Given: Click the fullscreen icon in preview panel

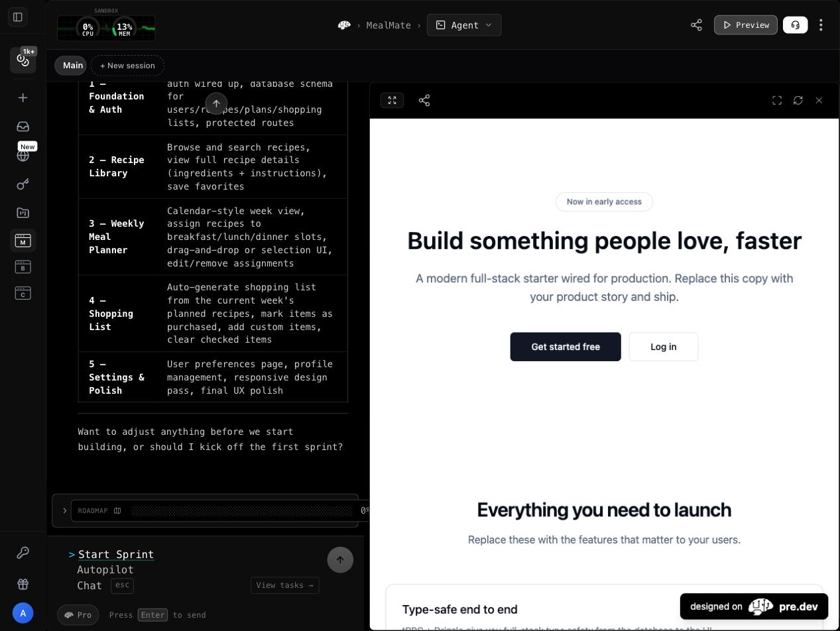Looking at the screenshot, I should click(777, 101).
